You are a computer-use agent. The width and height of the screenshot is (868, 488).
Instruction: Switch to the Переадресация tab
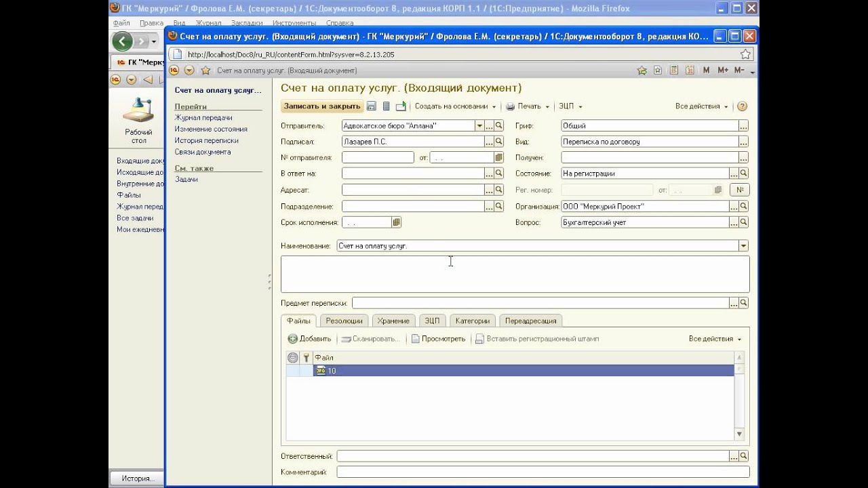tap(531, 321)
